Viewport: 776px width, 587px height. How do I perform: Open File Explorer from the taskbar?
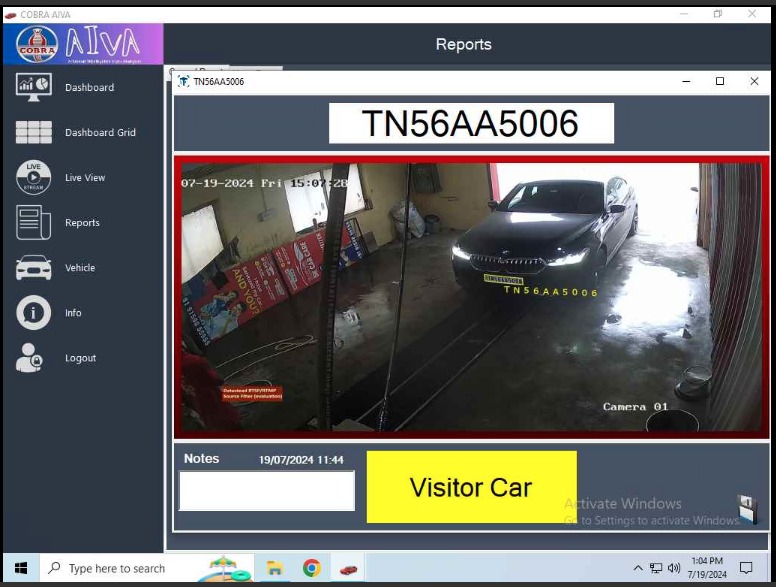click(274, 568)
